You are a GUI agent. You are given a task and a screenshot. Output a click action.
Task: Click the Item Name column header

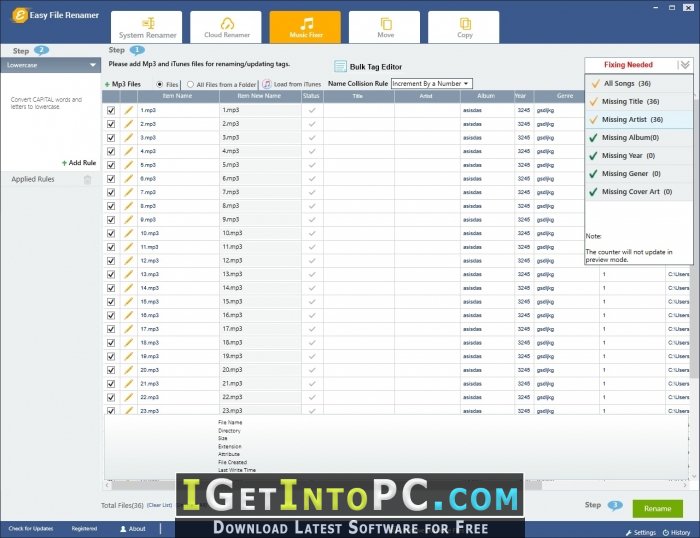coord(178,96)
